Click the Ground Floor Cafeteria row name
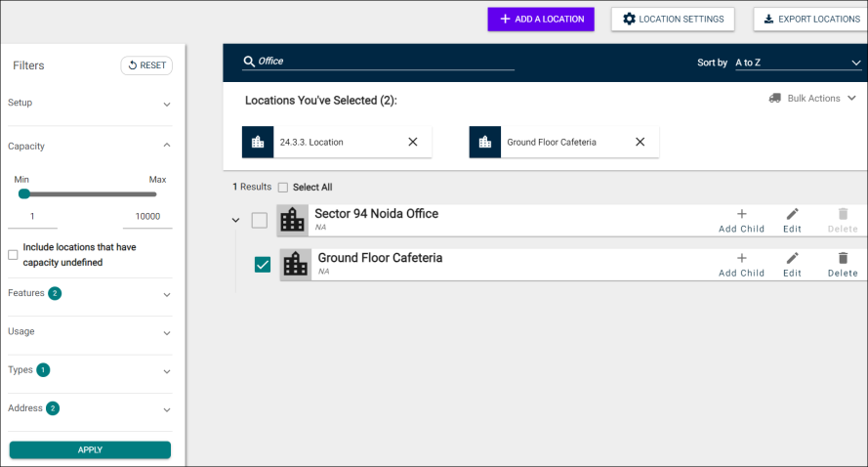This screenshot has width=868, height=467. (380, 258)
